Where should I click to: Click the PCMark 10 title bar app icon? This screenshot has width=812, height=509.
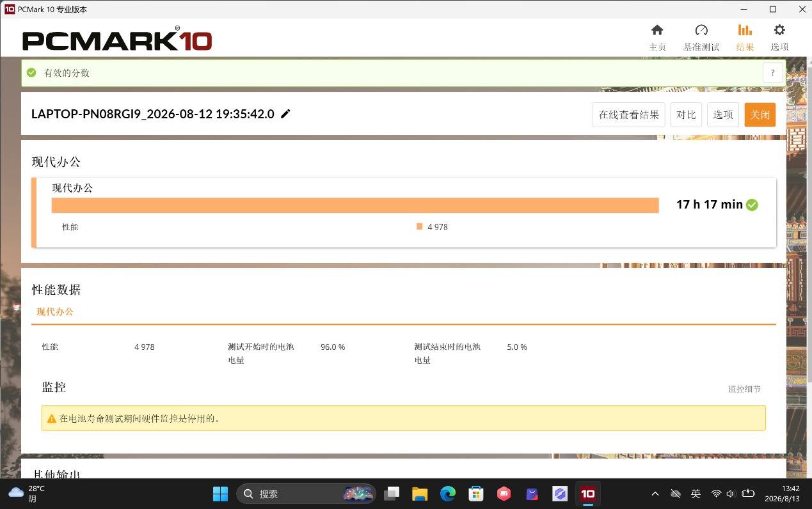pyautogui.click(x=10, y=9)
